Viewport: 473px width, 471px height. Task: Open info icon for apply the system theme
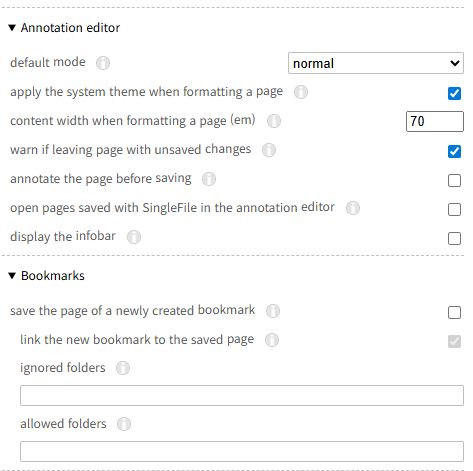301,92
